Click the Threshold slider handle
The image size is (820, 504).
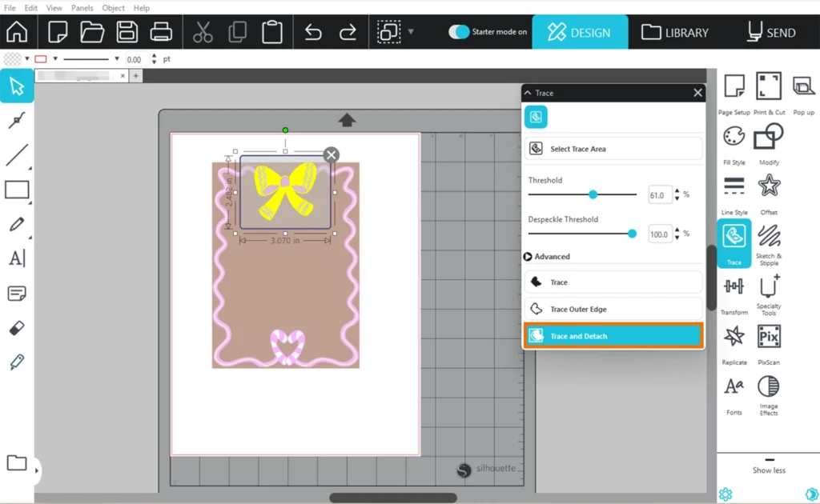(593, 194)
